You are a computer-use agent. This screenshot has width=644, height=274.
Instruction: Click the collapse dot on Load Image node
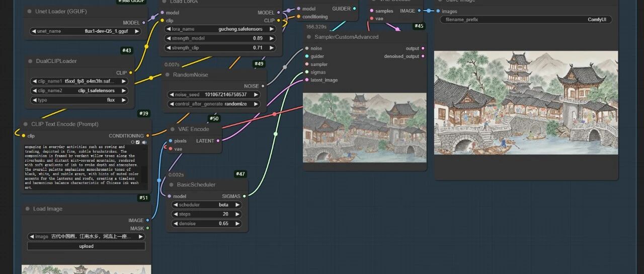28,209
